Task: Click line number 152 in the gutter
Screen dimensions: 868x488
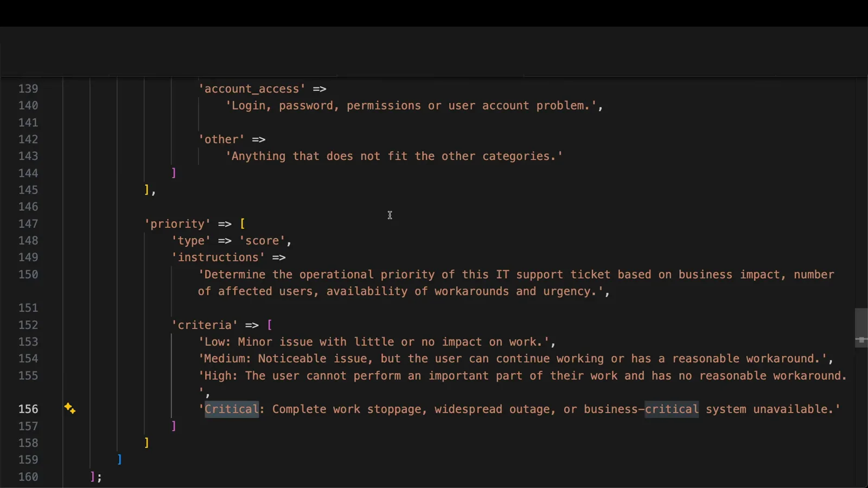Action: click(x=28, y=325)
